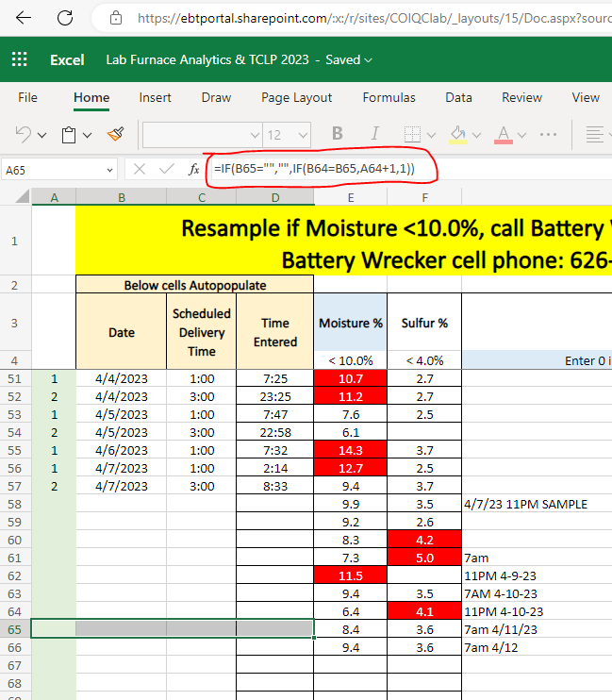Click into the formula bar
612x700 pixels.
(x=411, y=169)
